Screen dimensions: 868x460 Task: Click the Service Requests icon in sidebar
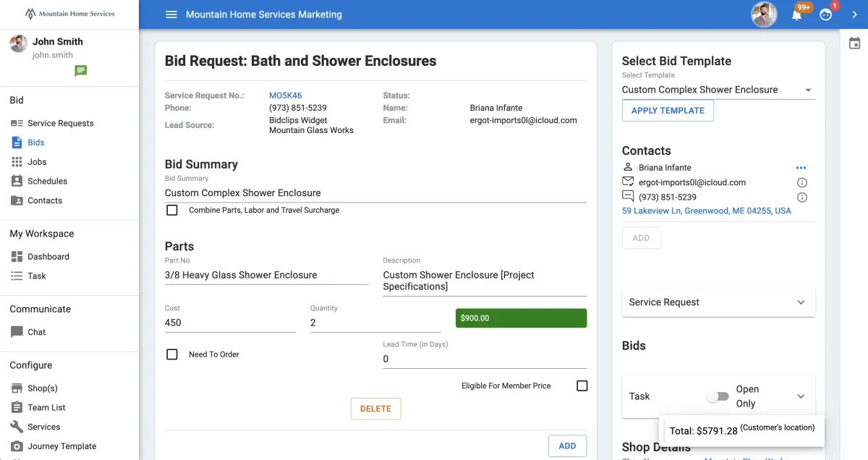(17, 124)
